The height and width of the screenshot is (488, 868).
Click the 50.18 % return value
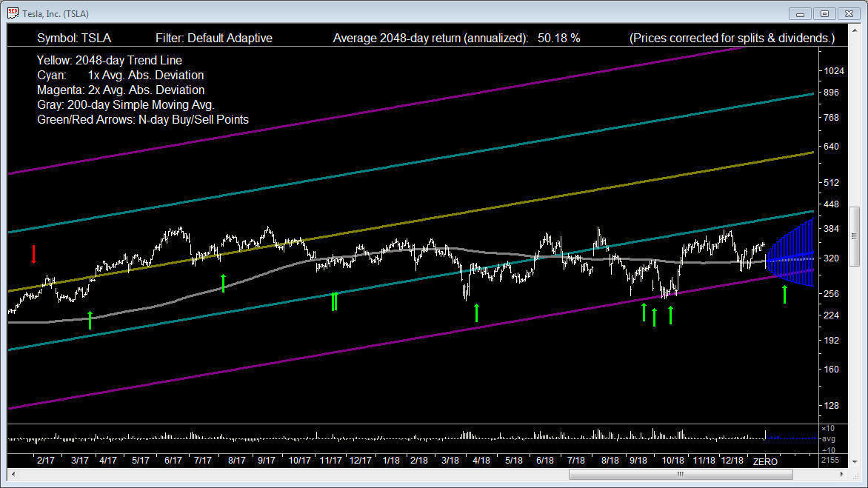558,39
